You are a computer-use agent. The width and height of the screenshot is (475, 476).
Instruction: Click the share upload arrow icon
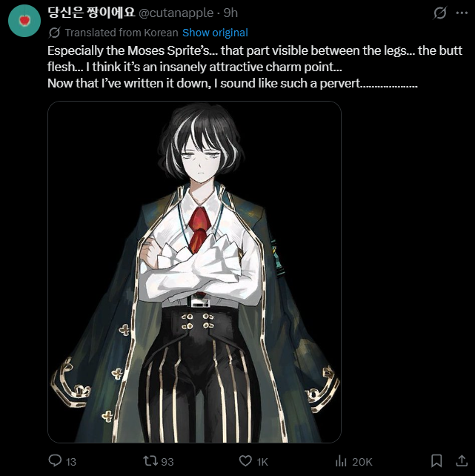(462, 460)
